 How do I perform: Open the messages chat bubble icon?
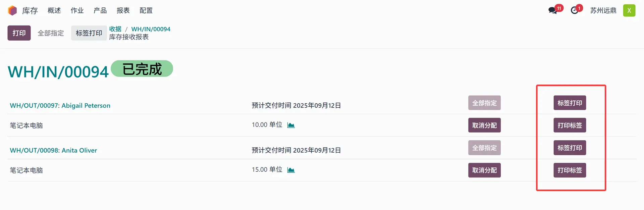coord(553,10)
